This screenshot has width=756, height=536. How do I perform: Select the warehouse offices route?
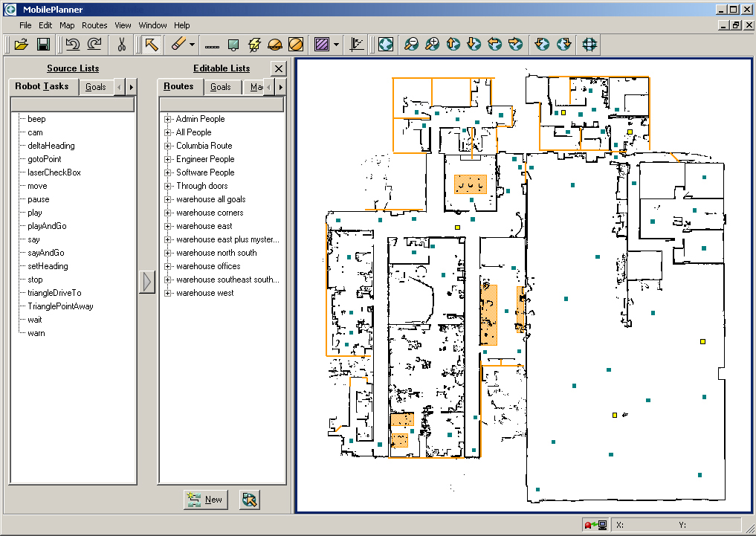[x=208, y=266]
